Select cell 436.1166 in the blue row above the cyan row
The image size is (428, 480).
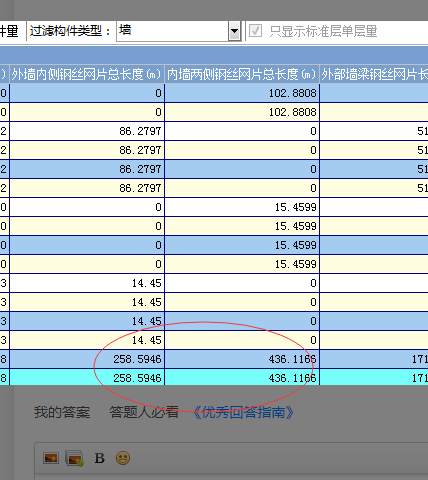tap(242, 359)
